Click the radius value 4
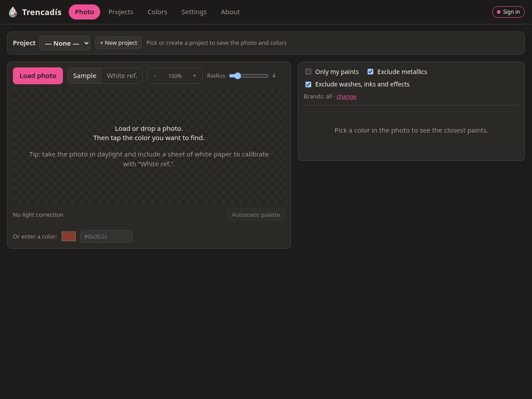Image resolution: width=532 pixels, height=399 pixels. (274, 76)
